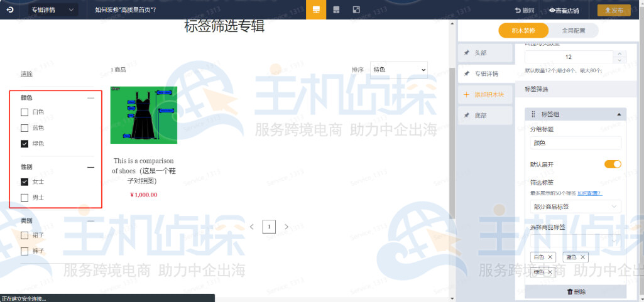Screen dimensions: 644x302
Task: Remove the 蓝色 tag chip
Action: 582,257
